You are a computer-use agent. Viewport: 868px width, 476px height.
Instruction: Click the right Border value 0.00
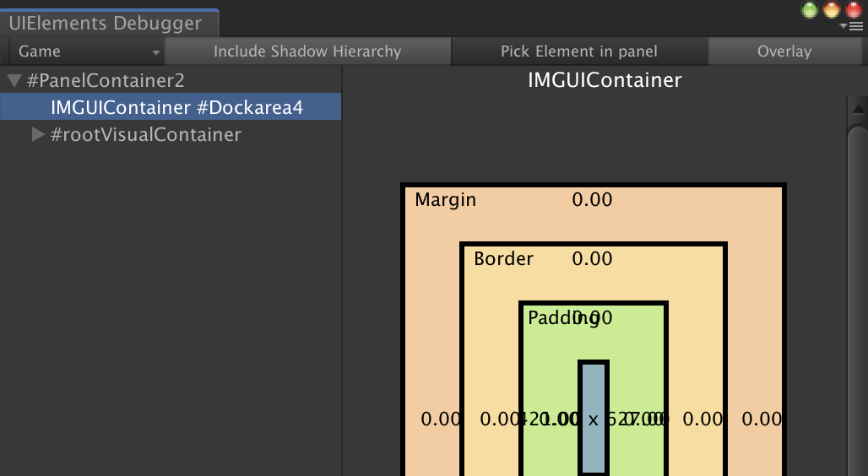(703, 419)
